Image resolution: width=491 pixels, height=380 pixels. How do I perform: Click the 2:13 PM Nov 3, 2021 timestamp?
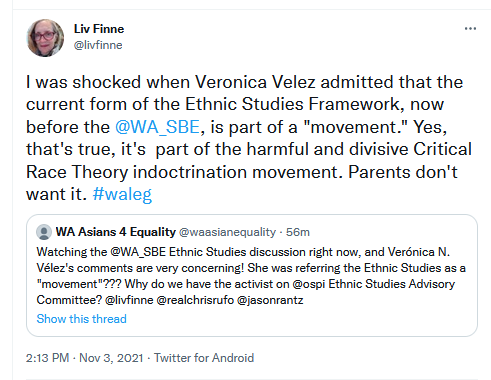pyautogui.click(x=85, y=358)
